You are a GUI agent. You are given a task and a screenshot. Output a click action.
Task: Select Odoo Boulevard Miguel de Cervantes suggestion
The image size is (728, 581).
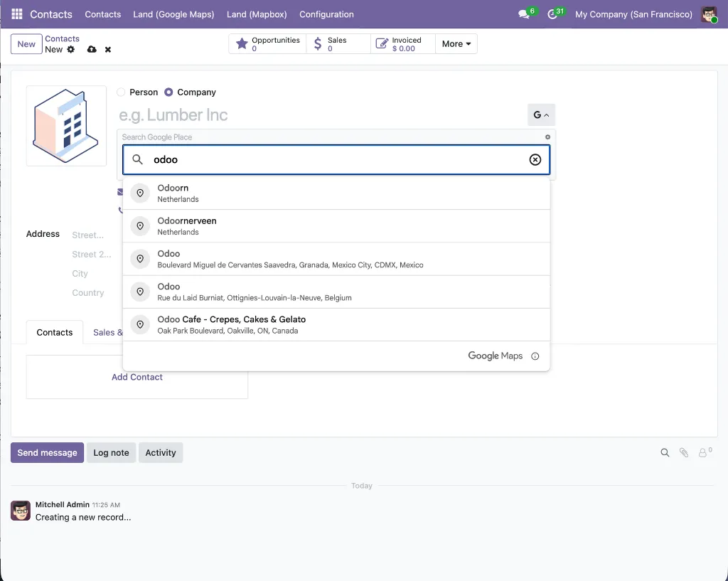click(336, 259)
